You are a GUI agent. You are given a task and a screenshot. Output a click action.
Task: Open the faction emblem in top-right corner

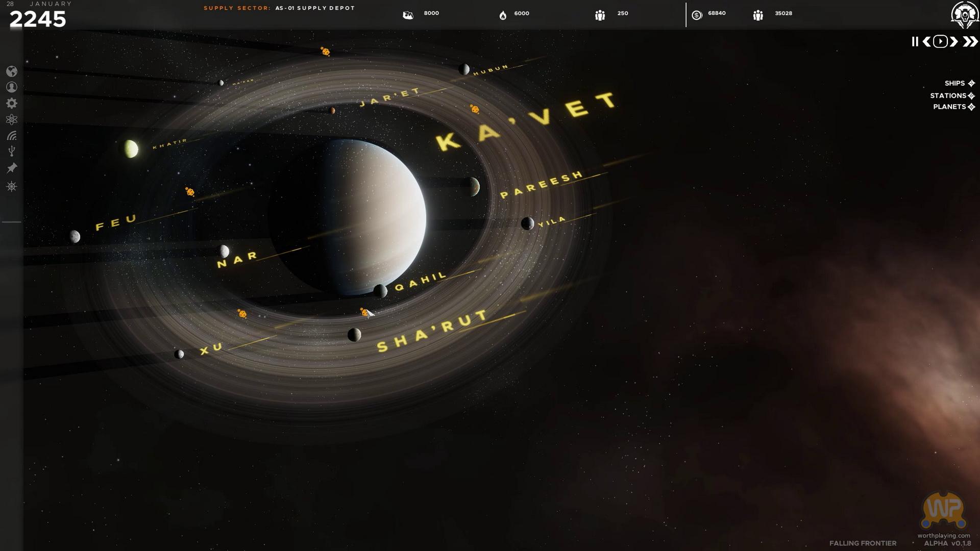coord(964,14)
